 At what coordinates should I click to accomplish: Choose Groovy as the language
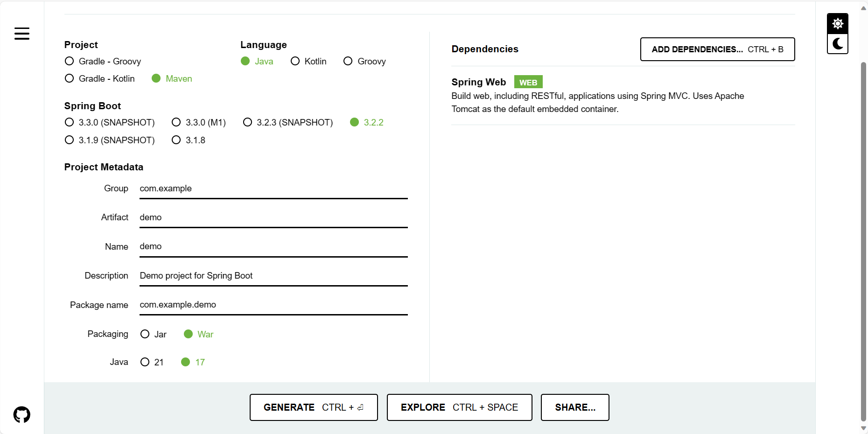click(364, 61)
